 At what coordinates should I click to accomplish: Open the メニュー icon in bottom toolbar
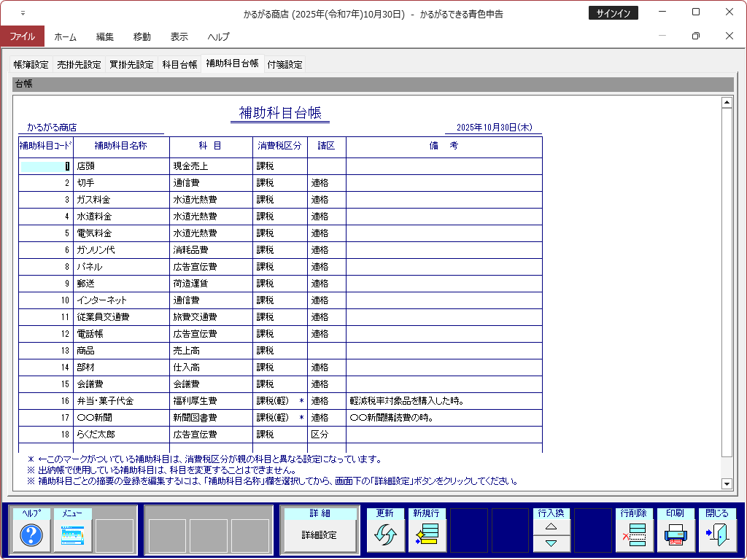point(73,536)
